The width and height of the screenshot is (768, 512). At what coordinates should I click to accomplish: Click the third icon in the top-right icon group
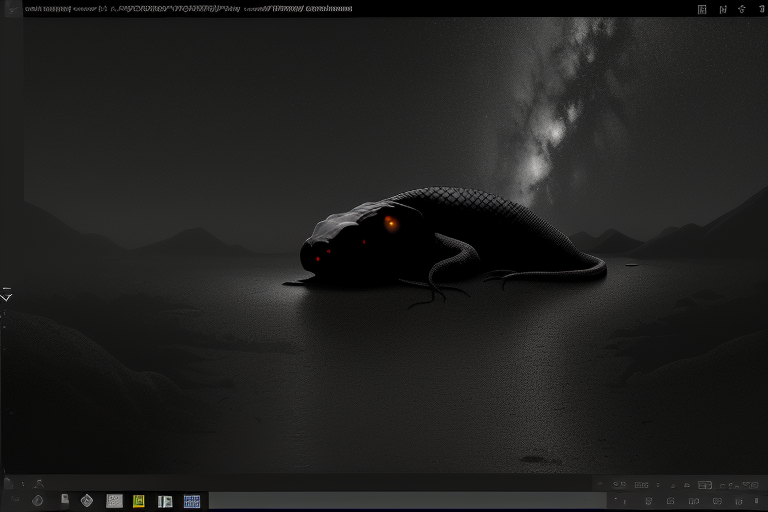click(742, 9)
